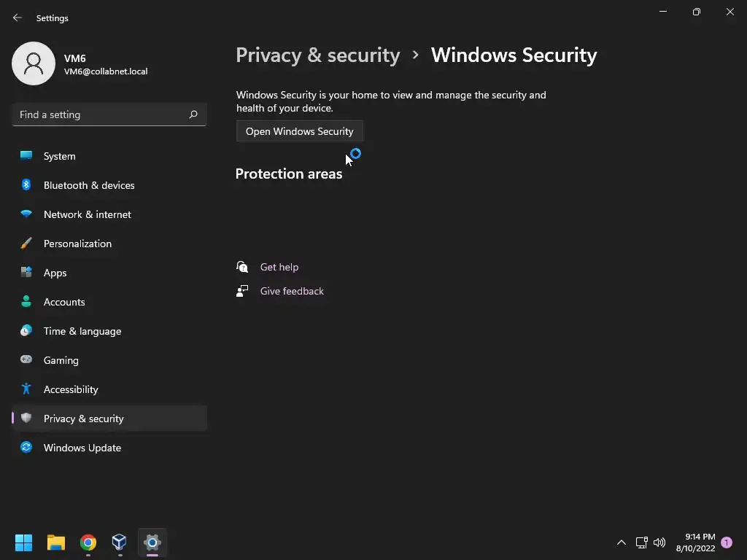747x560 pixels.
Task: Click the Bluetooth & devices icon
Action: [26, 185]
